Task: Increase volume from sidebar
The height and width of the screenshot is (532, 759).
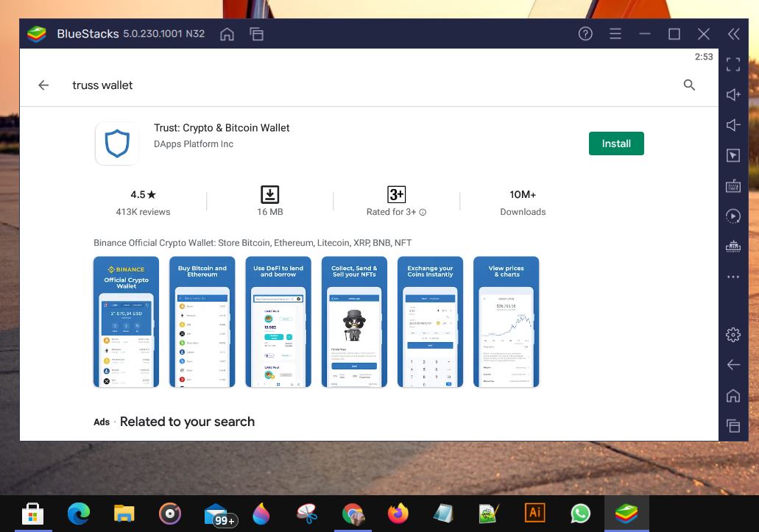Action: point(732,94)
